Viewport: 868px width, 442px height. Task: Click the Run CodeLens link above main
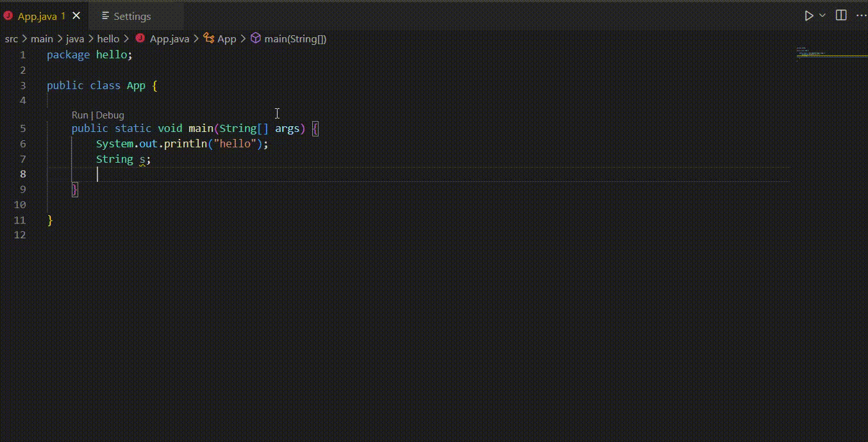pyautogui.click(x=79, y=115)
